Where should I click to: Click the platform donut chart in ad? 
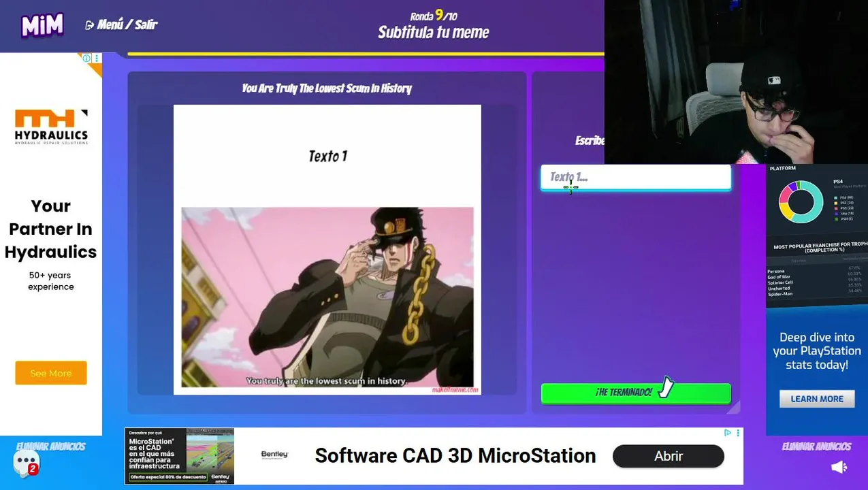[801, 201]
